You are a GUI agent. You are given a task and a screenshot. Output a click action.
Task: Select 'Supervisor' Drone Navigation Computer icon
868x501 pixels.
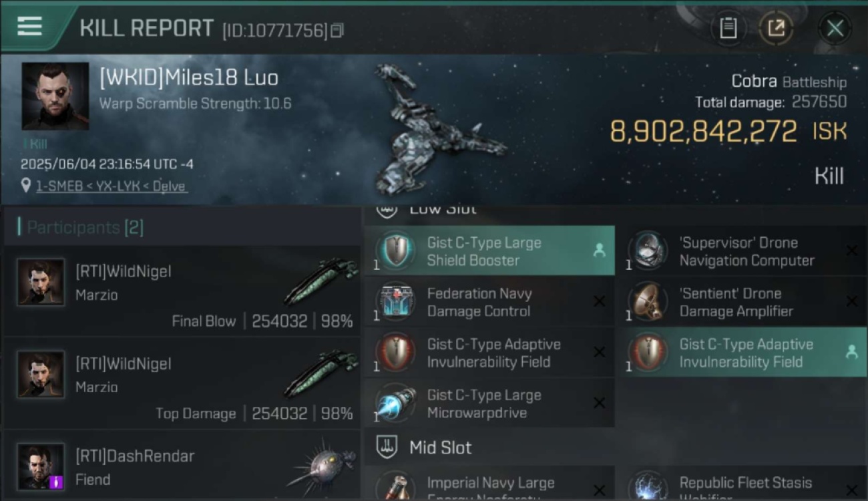[648, 251]
